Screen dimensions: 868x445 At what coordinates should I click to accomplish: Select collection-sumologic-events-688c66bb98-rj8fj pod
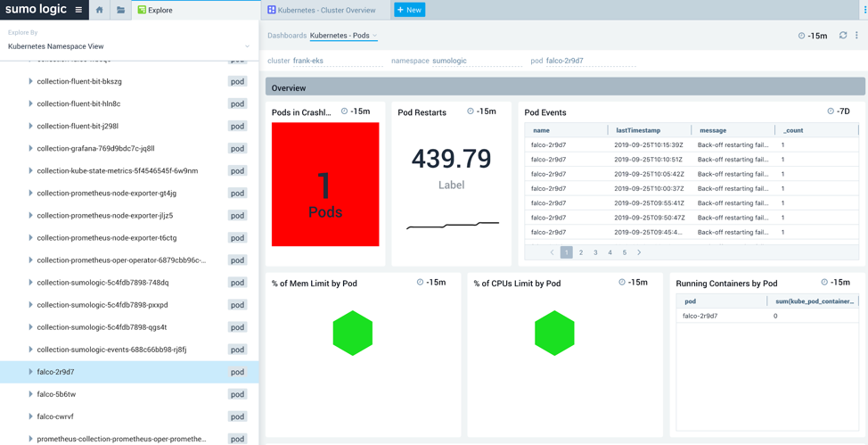[x=111, y=350]
